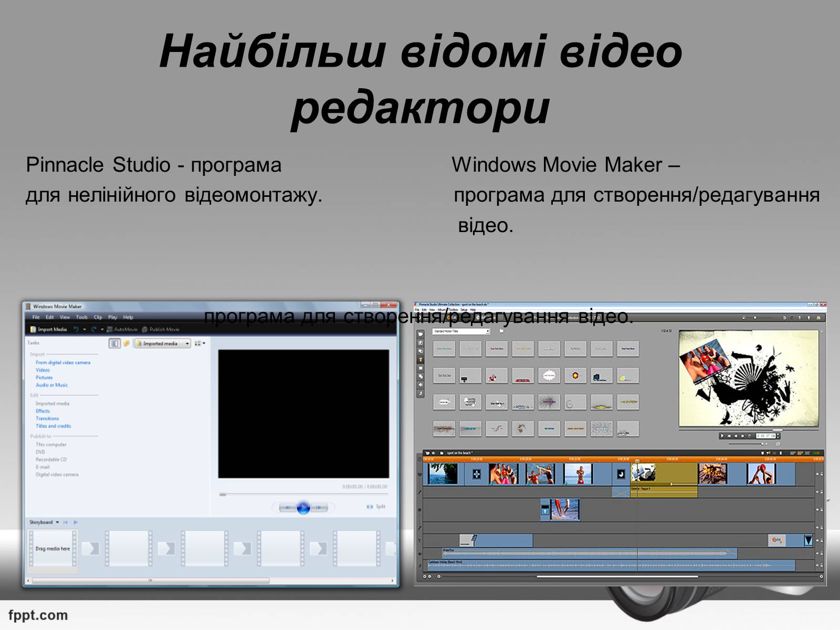Open the Play menu in Windows Movie Maker
This screenshot has width=840, height=630.
click(x=112, y=317)
